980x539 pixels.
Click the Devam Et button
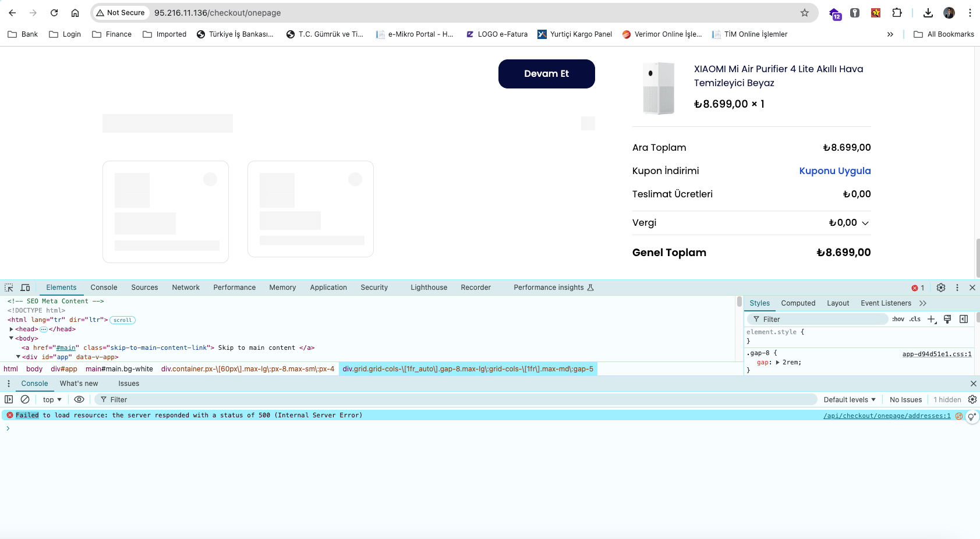click(547, 74)
